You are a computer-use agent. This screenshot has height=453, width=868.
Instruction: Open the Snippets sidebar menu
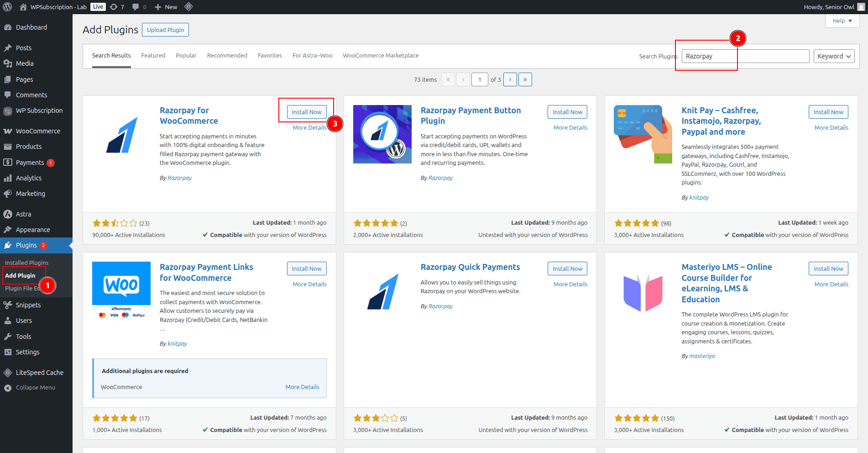tap(28, 305)
